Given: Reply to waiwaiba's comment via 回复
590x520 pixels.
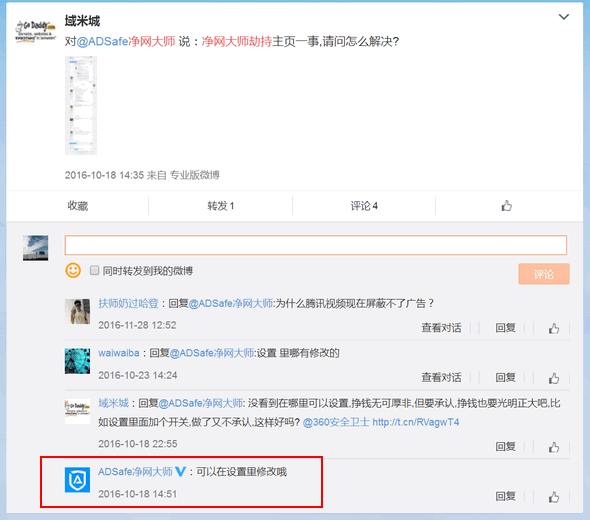Looking at the screenshot, I should (x=505, y=377).
